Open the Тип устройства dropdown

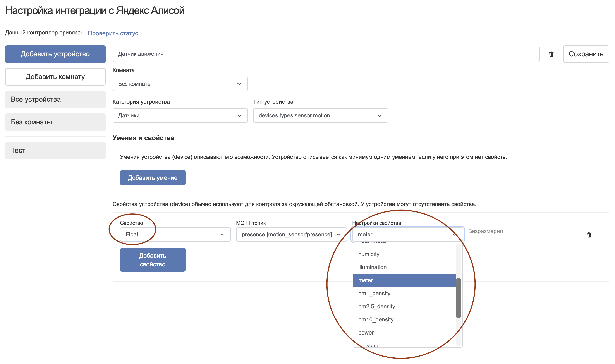(x=320, y=115)
